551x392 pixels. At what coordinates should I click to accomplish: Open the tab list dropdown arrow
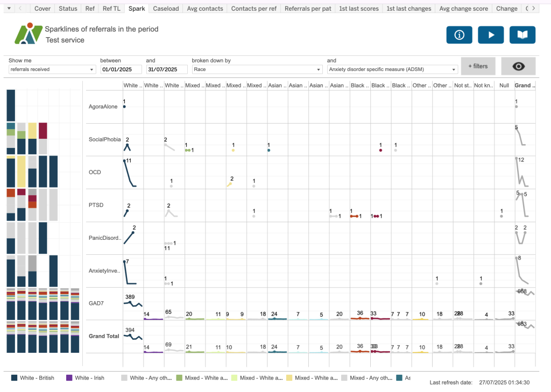[x=8, y=9]
